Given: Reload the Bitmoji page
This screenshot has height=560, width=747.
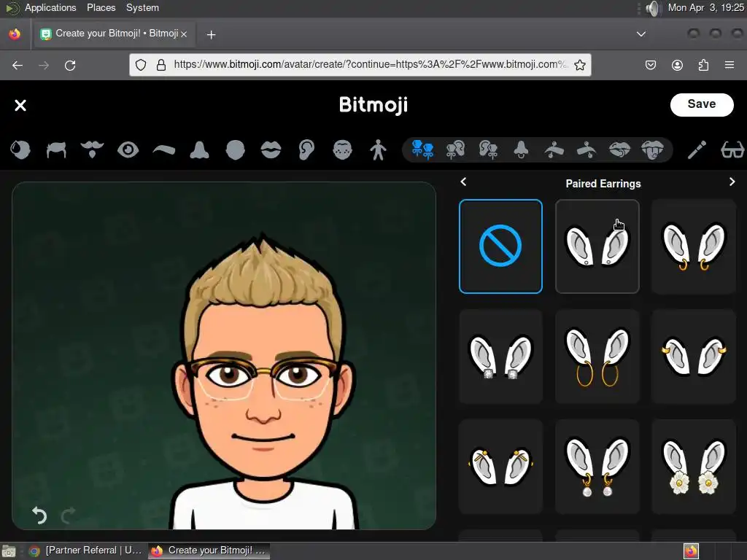Looking at the screenshot, I should pos(70,65).
